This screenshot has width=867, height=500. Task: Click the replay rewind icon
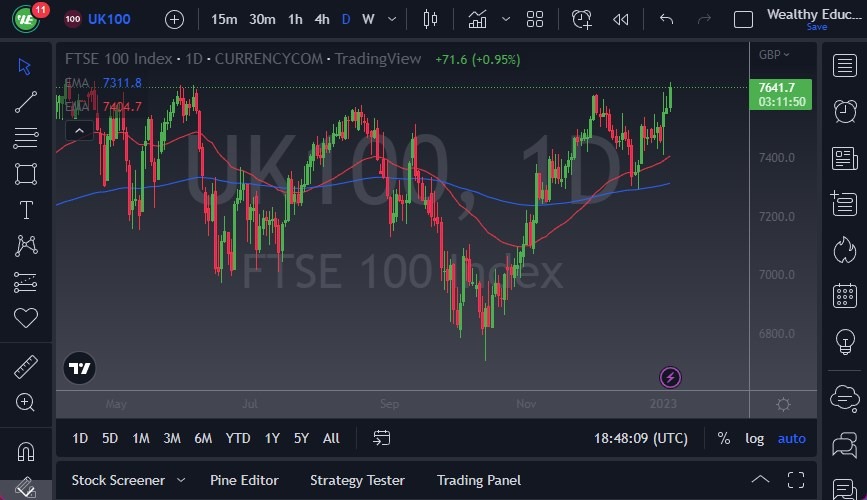[621, 19]
